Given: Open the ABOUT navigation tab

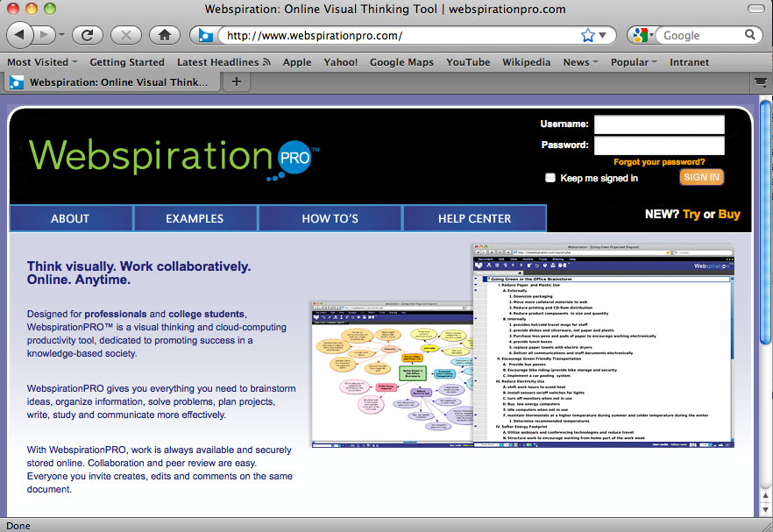Looking at the screenshot, I should (x=70, y=218).
